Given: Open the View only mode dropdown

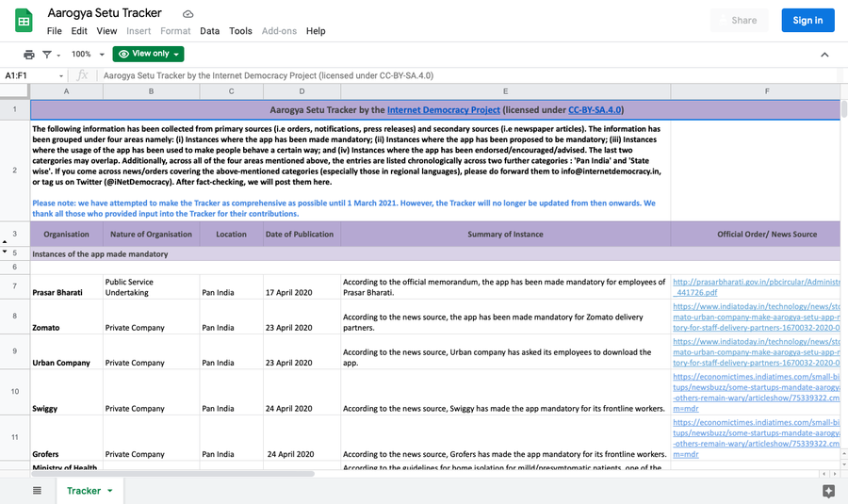Looking at the screenshot, I should 148,54.
